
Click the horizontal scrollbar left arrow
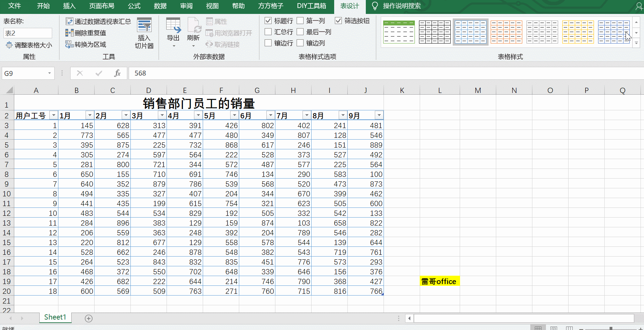tap(410, 318)
